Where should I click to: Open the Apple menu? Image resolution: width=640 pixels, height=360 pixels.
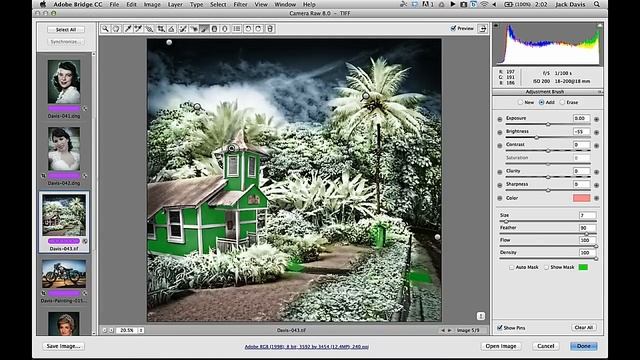click(x=43, y=4)
